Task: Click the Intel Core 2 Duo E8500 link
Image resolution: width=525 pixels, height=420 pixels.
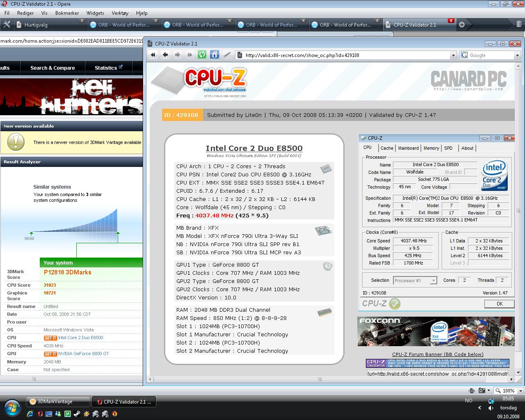Action: point(80,338)
